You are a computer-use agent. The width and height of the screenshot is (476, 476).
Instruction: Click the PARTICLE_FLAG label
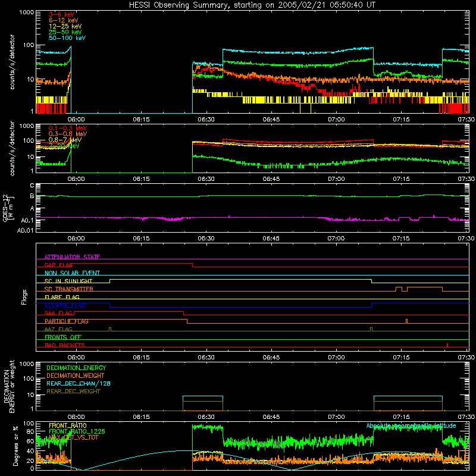pyautogui.click(x=67, y=321)
